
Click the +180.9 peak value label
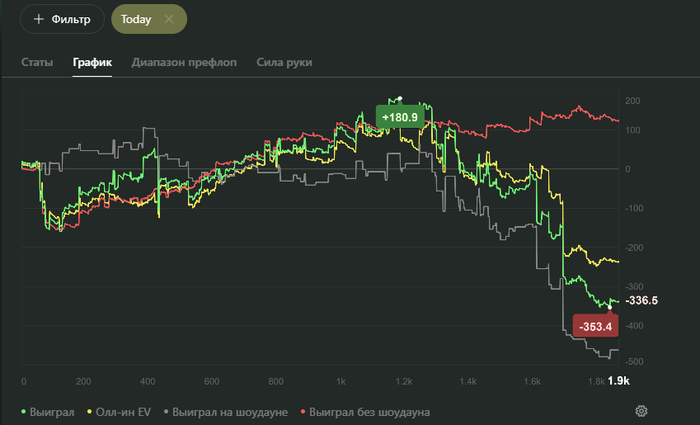pyautogui.click(x=400, y=117)
